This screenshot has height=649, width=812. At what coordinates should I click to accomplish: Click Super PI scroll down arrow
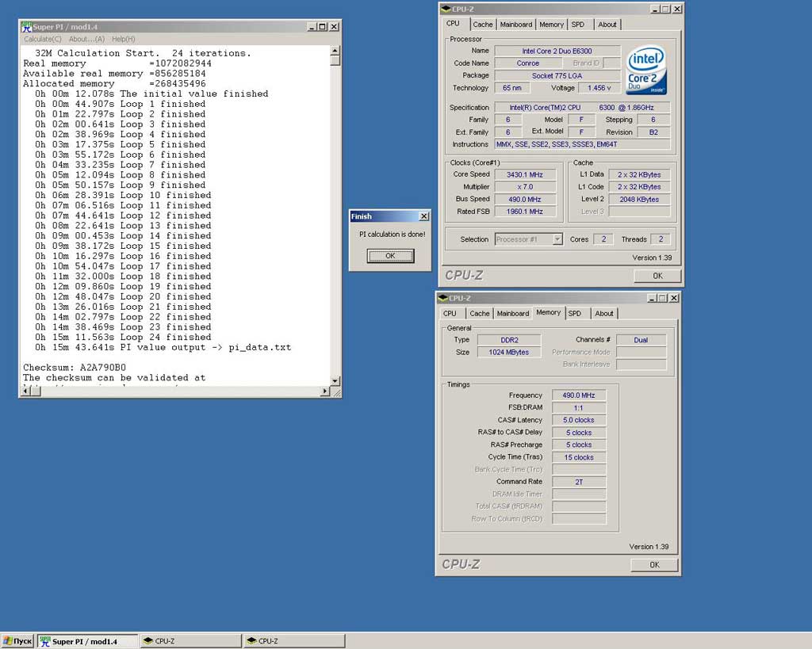pos(335,381)
